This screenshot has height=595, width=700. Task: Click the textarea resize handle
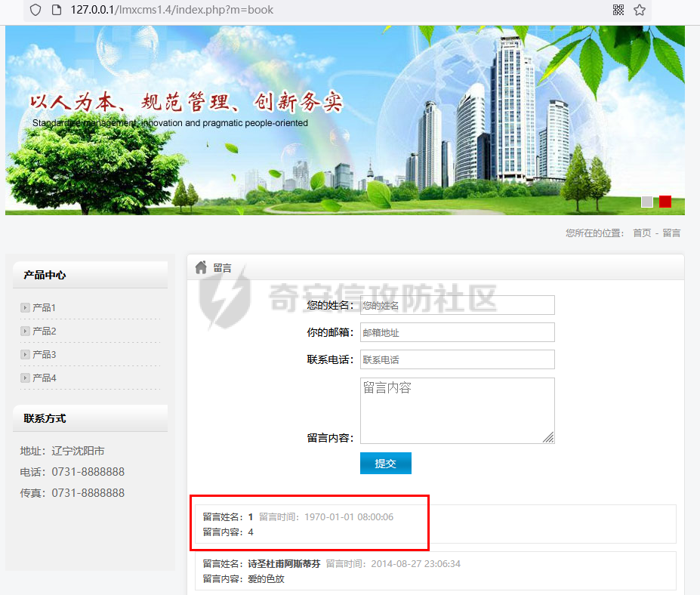point(548,437)
